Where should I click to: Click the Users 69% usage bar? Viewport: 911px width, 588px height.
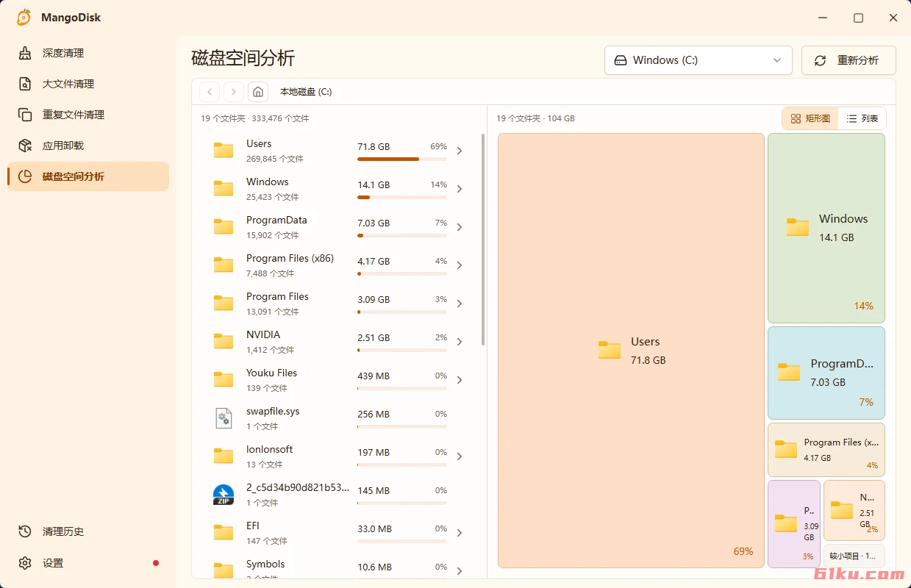[402, 159]
